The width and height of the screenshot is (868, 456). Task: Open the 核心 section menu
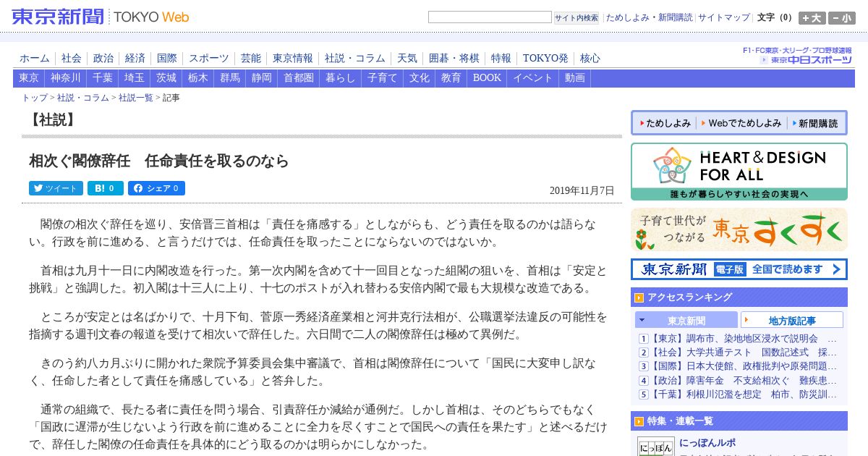(x=590, y=59)
